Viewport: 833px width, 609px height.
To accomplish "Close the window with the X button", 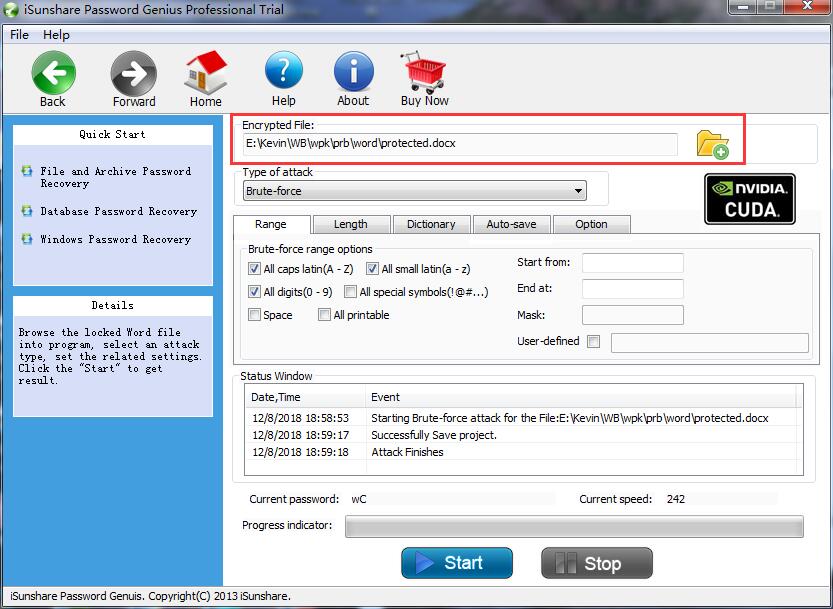I will point(807,6).
